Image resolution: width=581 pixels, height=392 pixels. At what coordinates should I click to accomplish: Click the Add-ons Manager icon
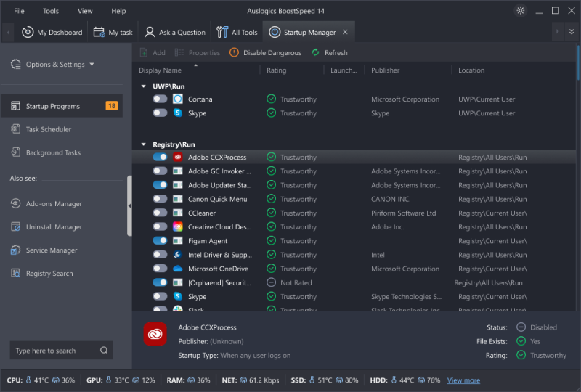tap(15, 203)
